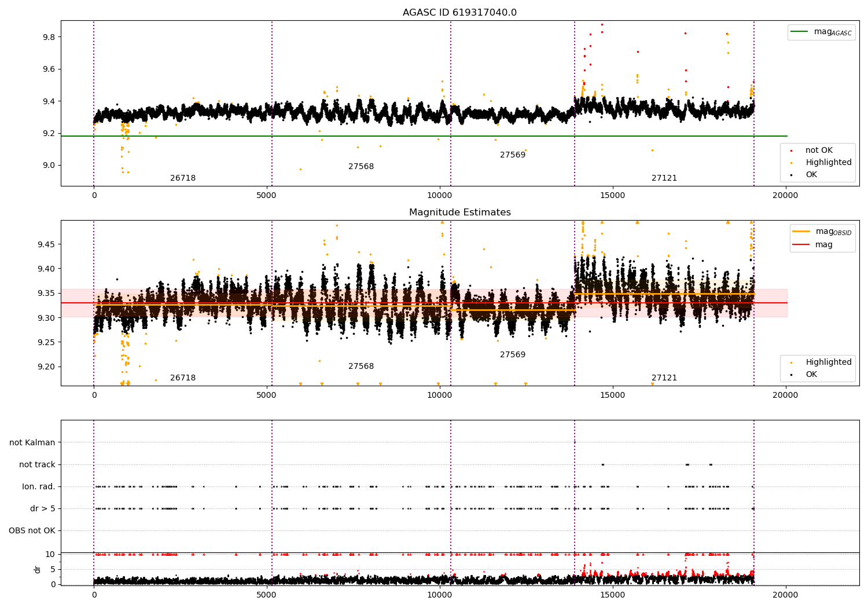The image size is (868, 608).
Task: Click the '5000' x-axis tick under the bottom plot
Action: coord(266,595)
